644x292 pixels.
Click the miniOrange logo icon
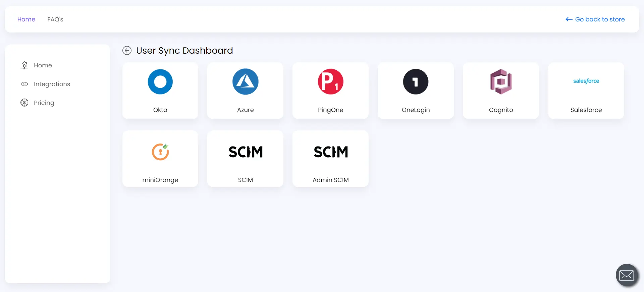[x=160, y=152]
